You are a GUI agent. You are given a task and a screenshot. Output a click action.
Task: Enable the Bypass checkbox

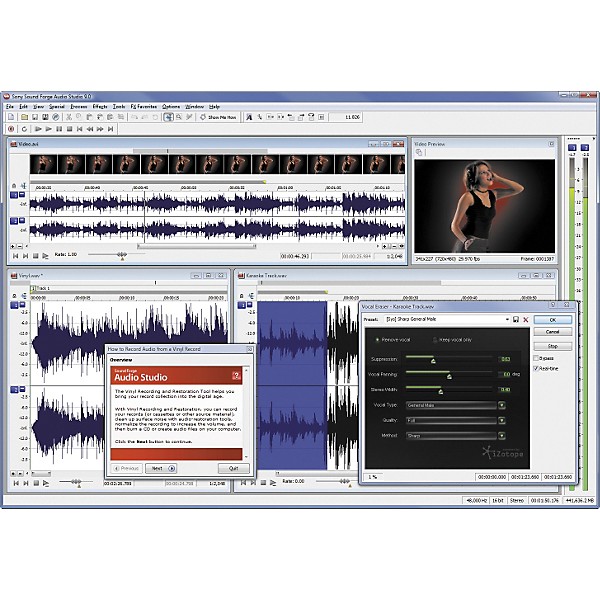[536, 358]
